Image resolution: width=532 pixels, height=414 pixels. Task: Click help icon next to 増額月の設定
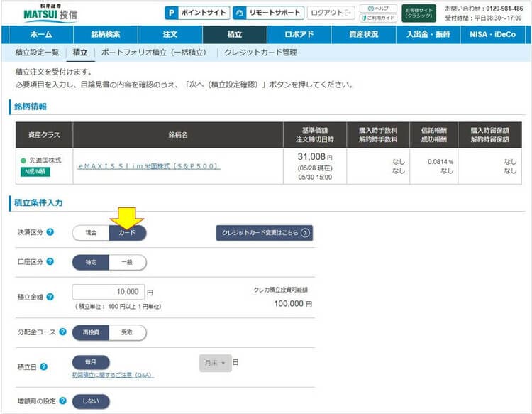(x=62, y=401)
